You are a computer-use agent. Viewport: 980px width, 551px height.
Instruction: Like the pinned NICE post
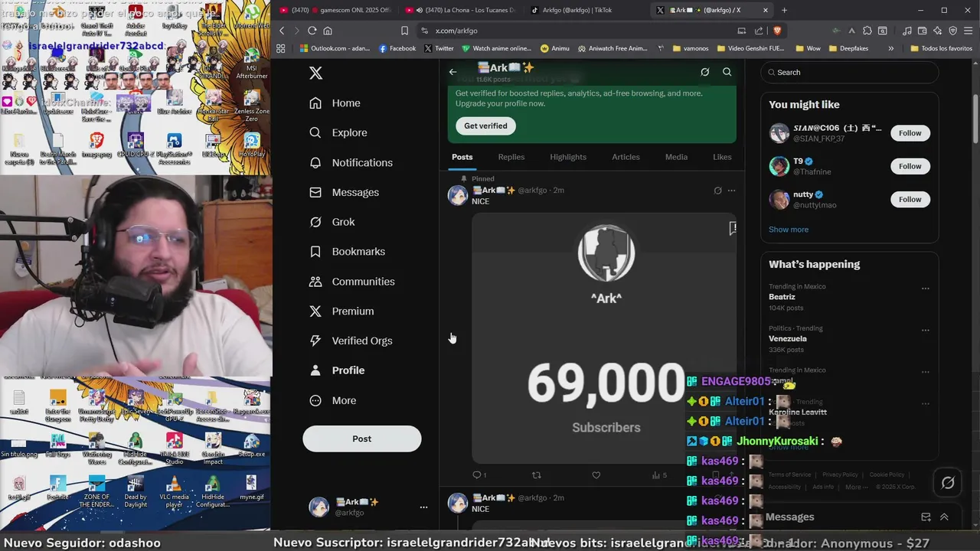tap(596, 475)
